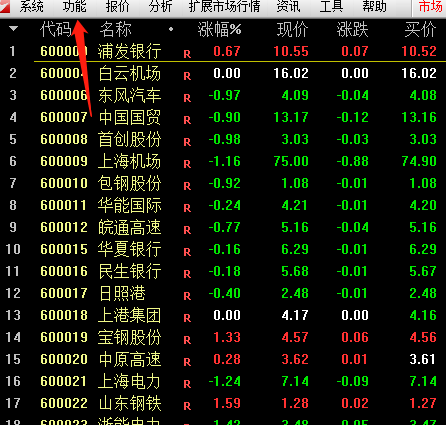Click stock code 600011
The height and width of the screenshot is (425, 446).
pos(64,205)
